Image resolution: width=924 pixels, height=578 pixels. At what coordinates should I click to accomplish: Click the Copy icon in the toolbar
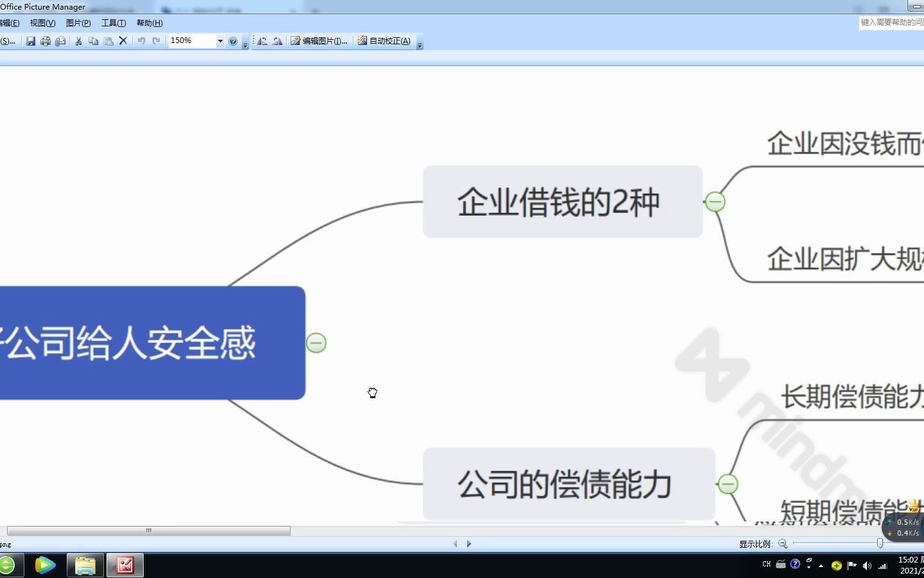click(x=93, y=41)
